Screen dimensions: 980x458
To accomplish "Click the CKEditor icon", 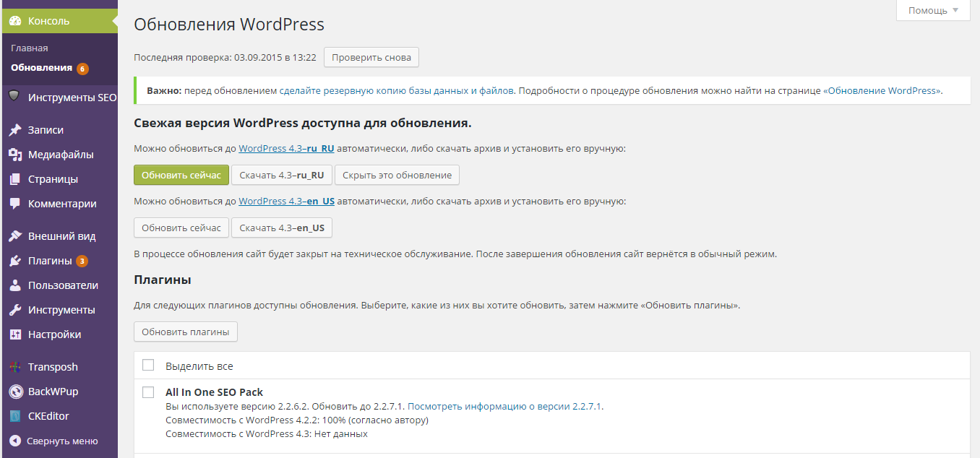I will click(14, 416).
